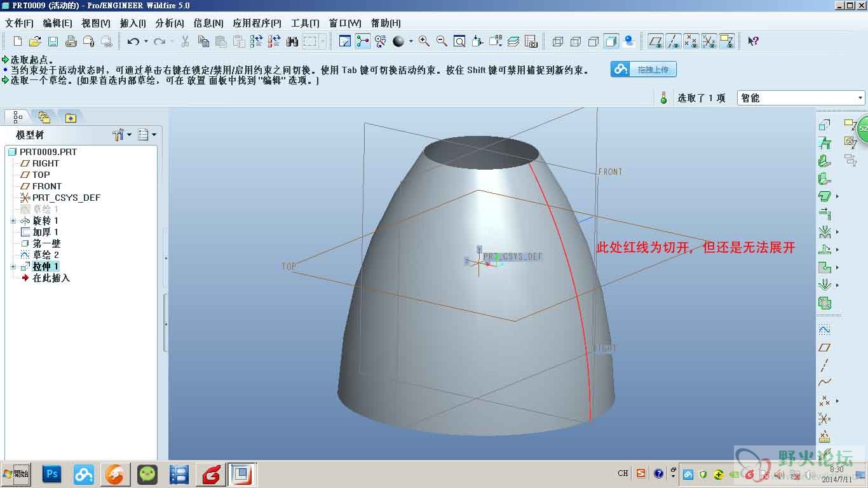This screenshot has width=868, height=488.
Task: Undo the last action
Action: (x=133, y=41)
